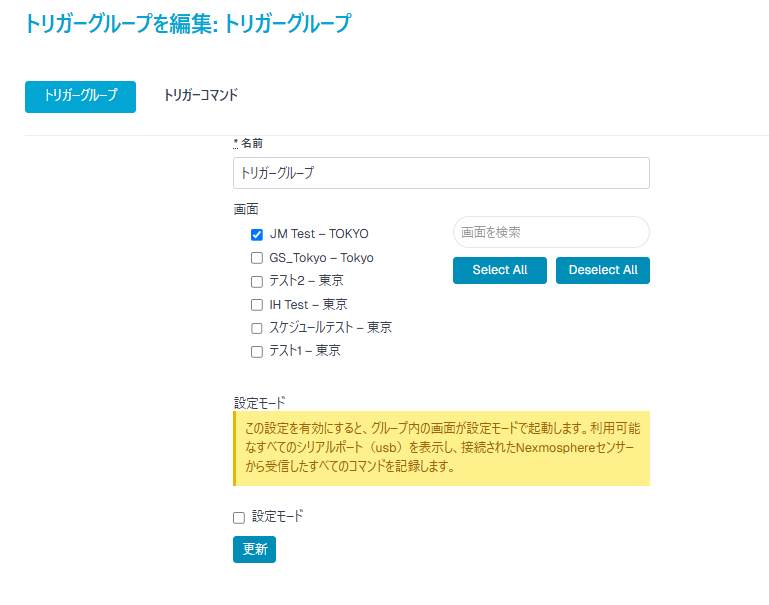The image size is (769, 605).
Task: Tick the IH Test – 東京 checkbox
Action: (256, 305)
